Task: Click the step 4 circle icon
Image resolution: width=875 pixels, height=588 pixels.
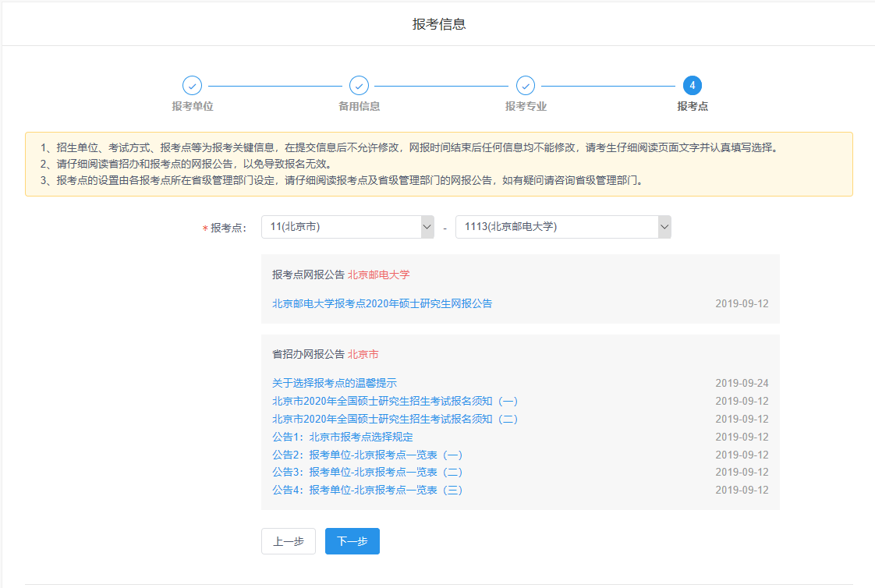Action: pyautogui.click(x=692, y=86)
